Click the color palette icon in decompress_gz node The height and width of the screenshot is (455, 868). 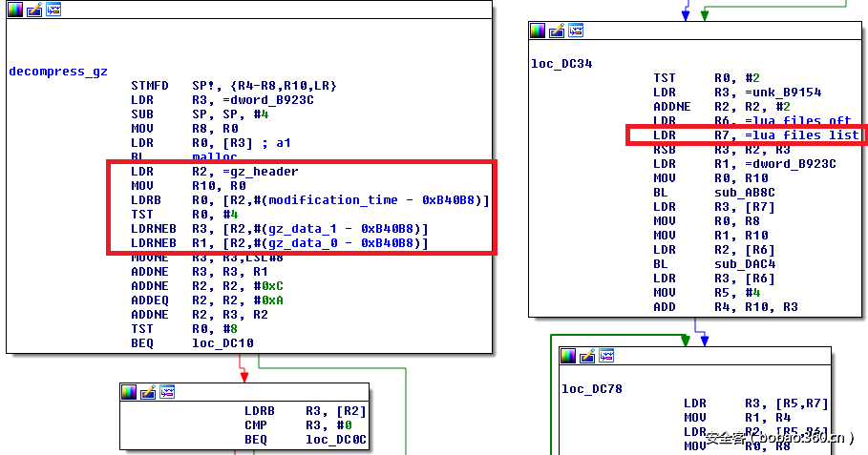click(15, 10)
